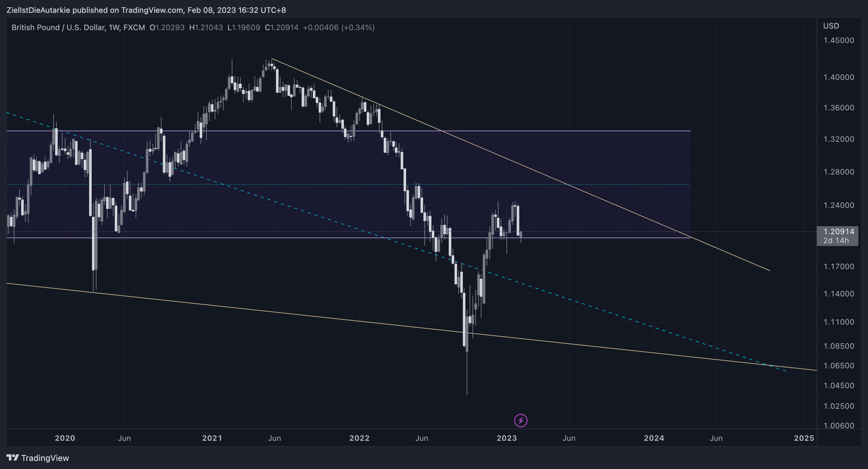Click the 1.28000 price axis label
The image size is (868, 469).
(839, 172)
